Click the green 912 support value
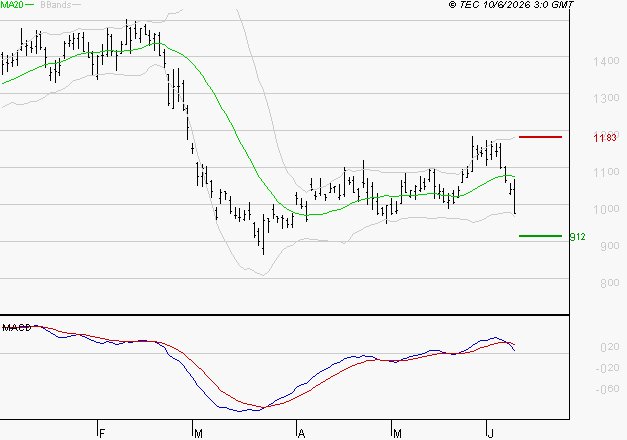The width and height of the screenshot is (627, 440). click(577, 237)
